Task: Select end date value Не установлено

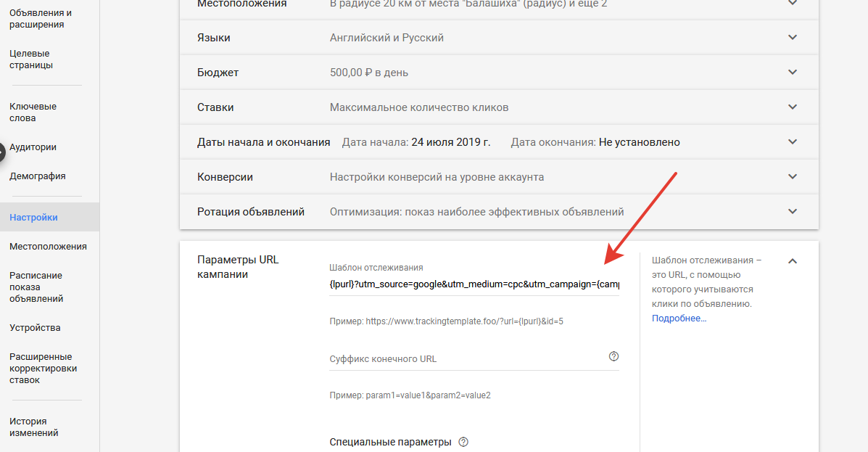Action: (x=640, y=142)
